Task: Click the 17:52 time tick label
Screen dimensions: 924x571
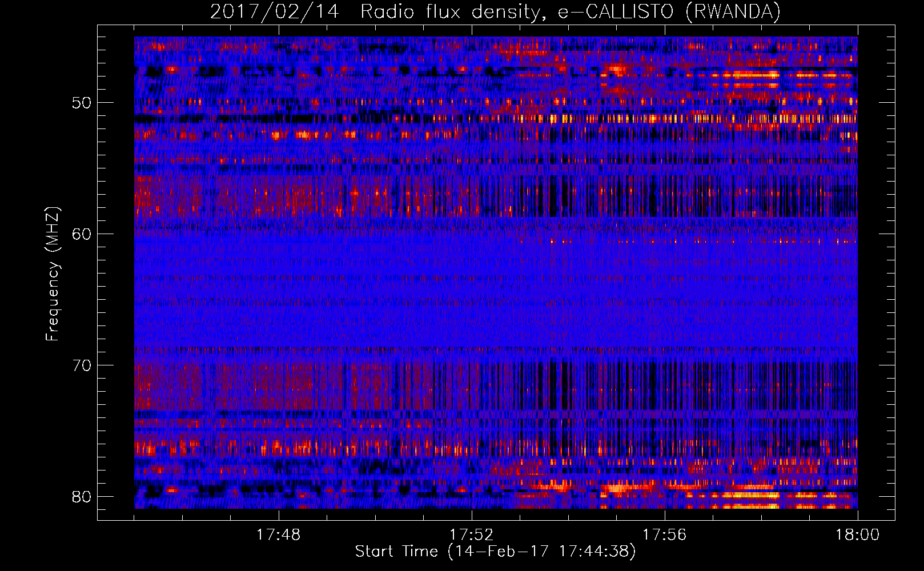Action: [471, 535]
